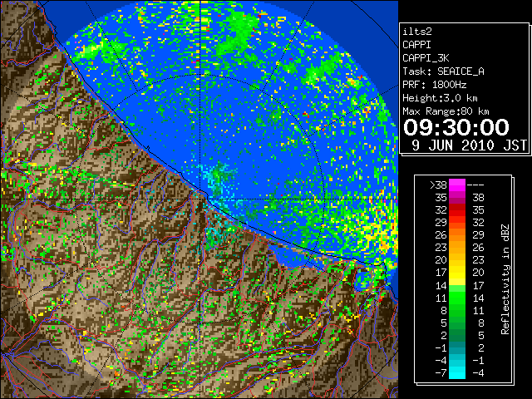Click the radar center crosshair on the coast
The width and height of the screenshot is (532, 399).
(200, 199)
